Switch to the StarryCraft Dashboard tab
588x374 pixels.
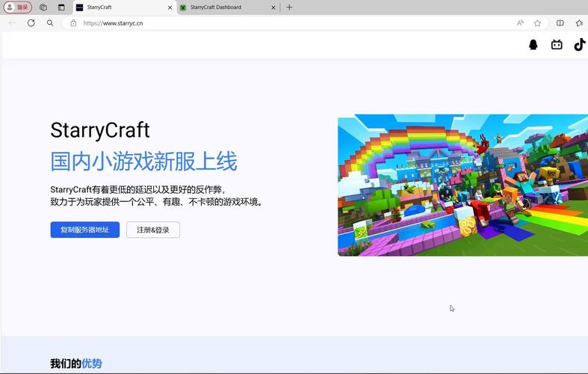[x=228, y=7]
